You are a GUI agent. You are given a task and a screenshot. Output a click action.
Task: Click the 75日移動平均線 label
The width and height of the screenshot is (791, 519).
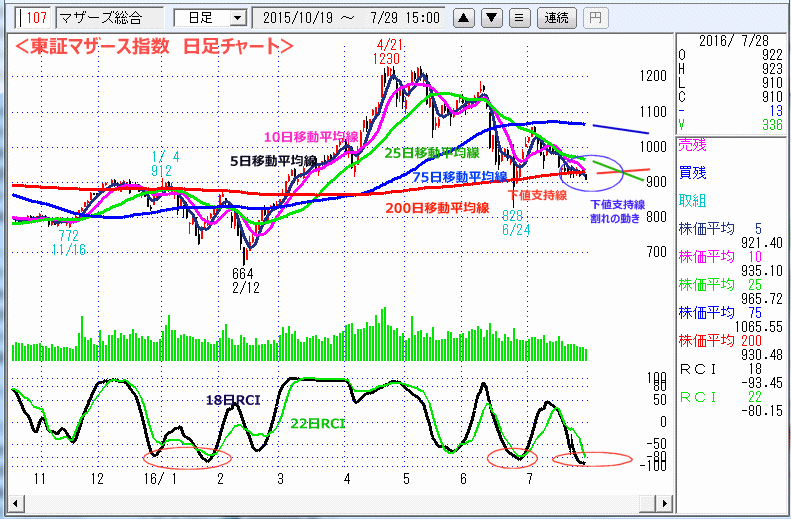[x=460, y=177]
